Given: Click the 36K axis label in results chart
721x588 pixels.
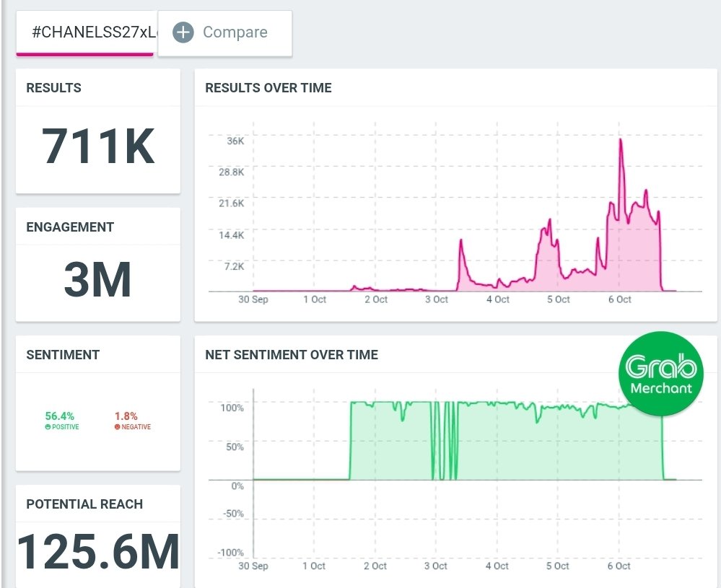Looking at the screenshot, I should coord(235,141).
